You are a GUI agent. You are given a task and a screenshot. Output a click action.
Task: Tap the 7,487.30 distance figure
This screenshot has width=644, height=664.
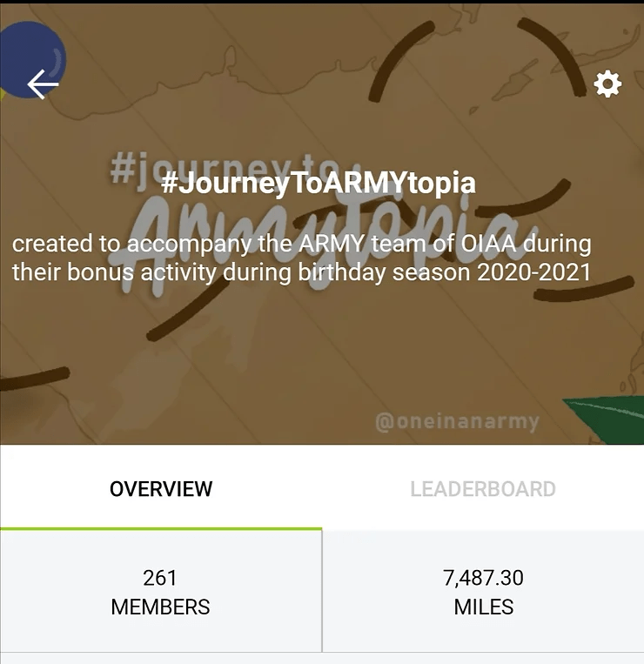pos(483,578)
